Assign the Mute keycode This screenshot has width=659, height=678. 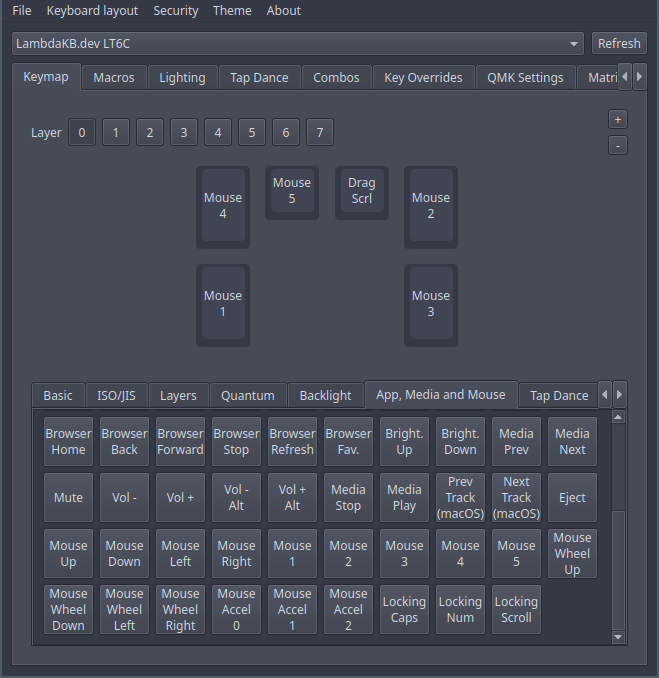pos(68,498)
